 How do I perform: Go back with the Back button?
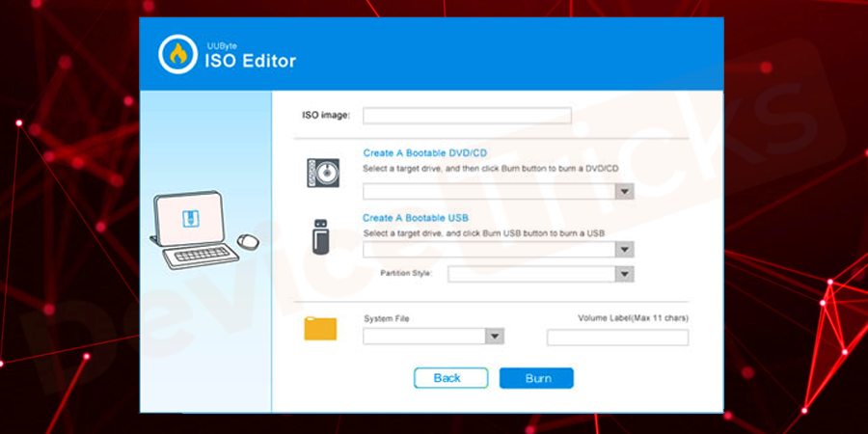pos(450,378)
